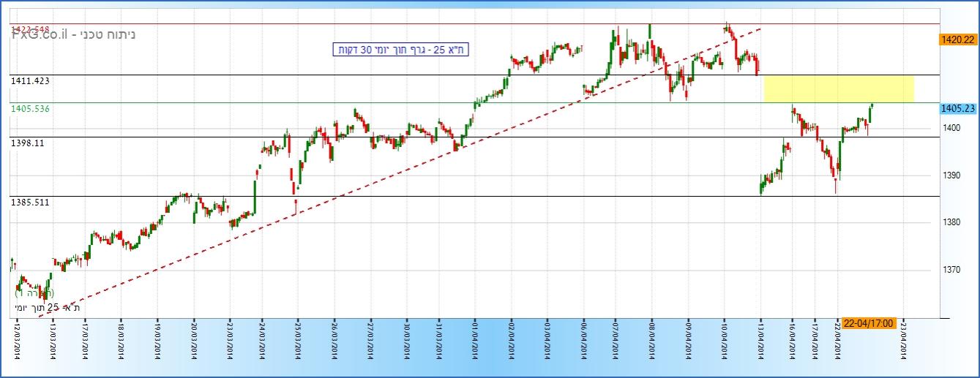Click the 08/04/2014 date on time axis
980x378 pixels.
point(651,345)
